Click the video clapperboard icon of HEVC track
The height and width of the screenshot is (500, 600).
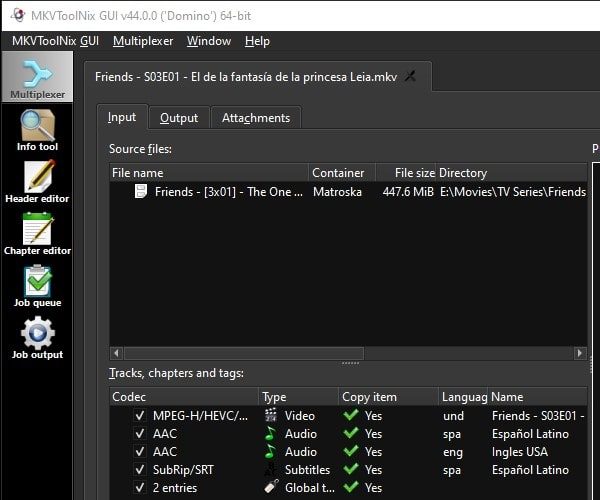coord(271,415)
